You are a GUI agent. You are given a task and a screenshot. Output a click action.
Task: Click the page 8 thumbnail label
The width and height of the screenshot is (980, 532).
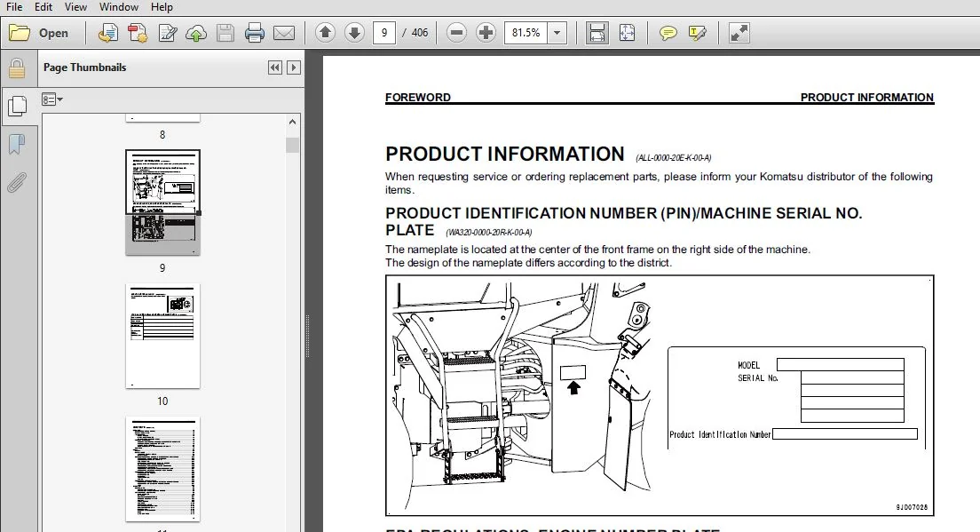(162, 134)
